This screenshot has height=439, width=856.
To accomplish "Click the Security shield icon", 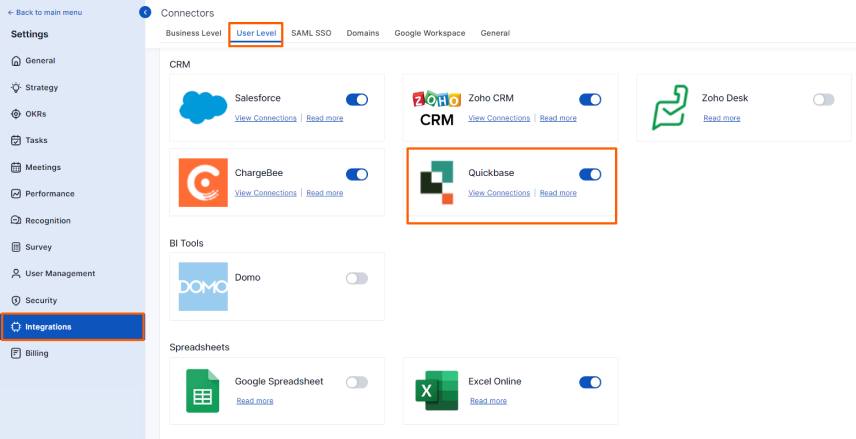I will click(x=16, y=300).
